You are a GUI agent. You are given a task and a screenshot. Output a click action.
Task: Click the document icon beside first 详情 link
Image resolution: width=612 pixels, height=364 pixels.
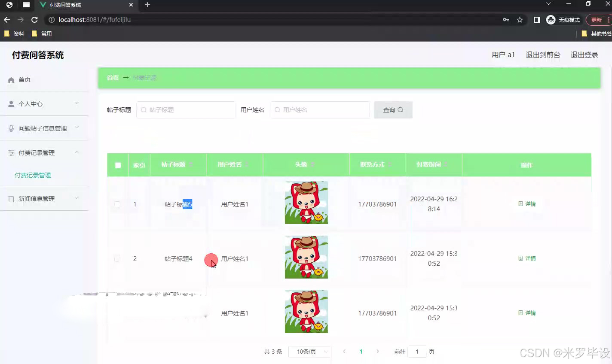pos(520,203)
